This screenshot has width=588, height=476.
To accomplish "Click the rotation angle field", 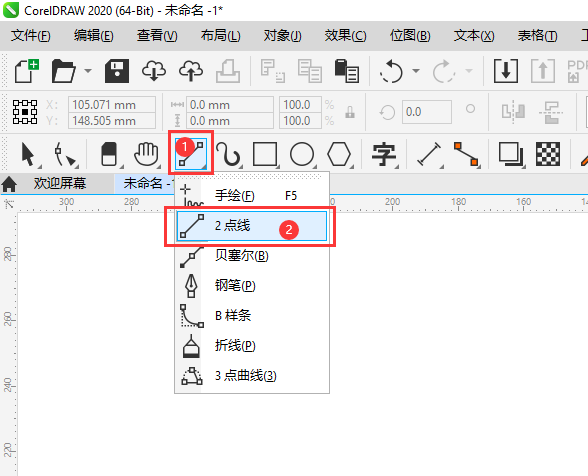I will pos(426,112).
